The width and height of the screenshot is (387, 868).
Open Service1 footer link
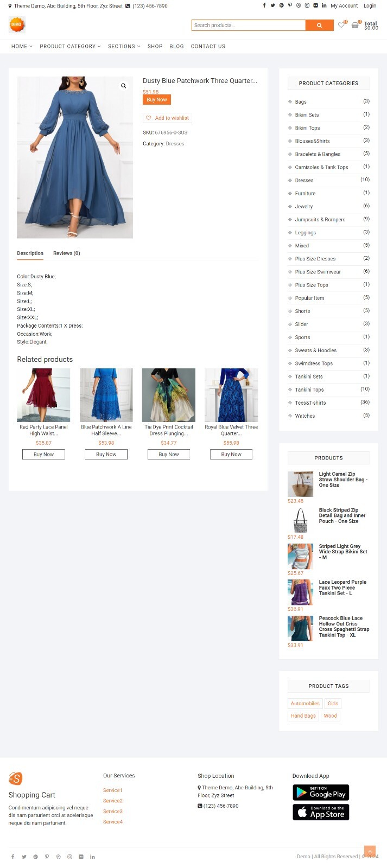click(x=113, y=790)
